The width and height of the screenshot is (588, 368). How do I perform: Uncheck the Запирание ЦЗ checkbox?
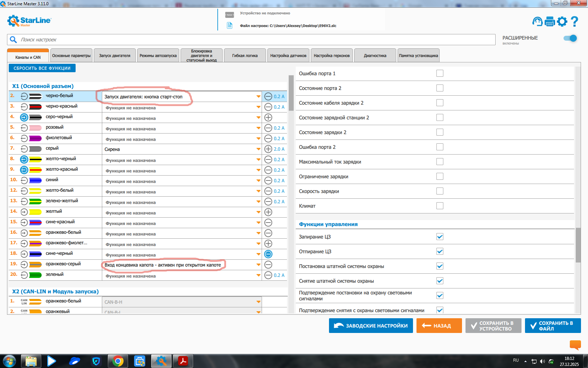click(440, 237)
